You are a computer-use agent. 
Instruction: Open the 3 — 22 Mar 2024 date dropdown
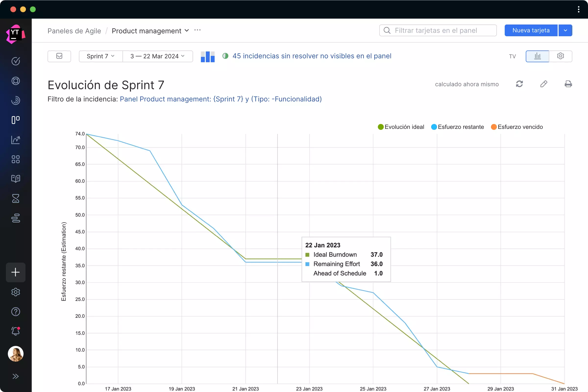[x=158, y=56]
